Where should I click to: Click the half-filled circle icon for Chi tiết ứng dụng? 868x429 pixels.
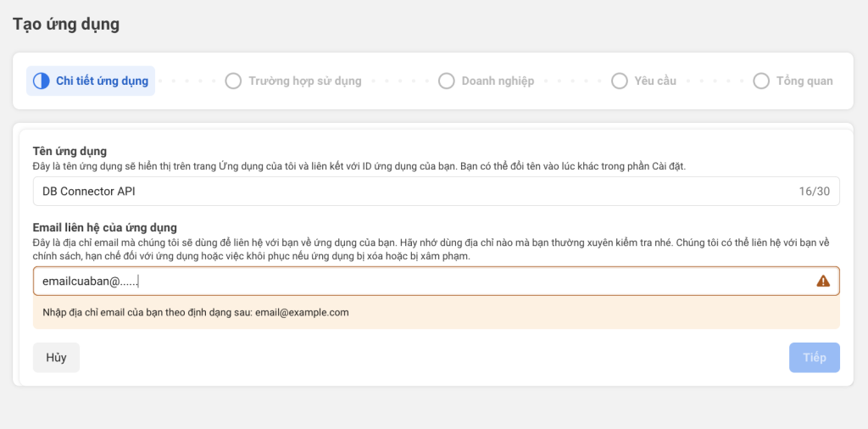pos(42,81)
